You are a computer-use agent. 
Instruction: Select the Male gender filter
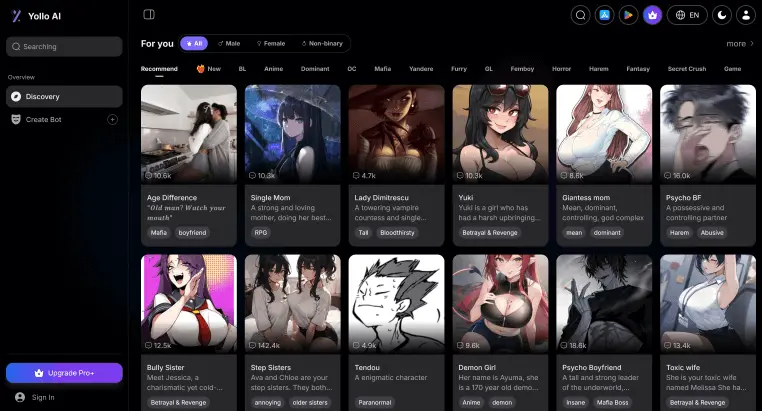coord(228,44)
